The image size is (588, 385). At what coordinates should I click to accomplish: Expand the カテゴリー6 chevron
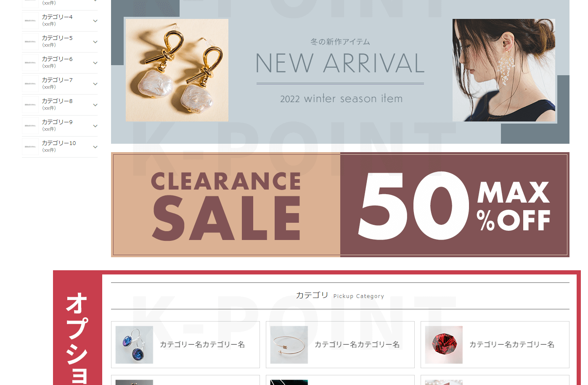(95, 63)
